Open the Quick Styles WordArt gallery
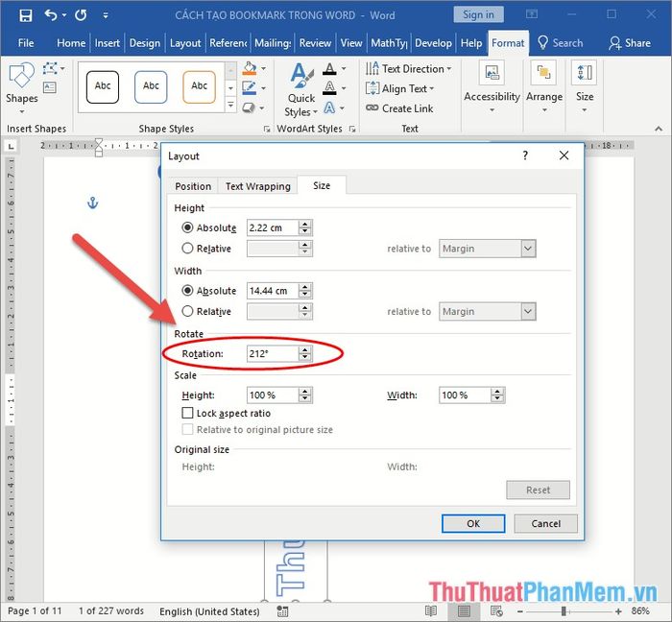The height and width of the screenshot is (622, 672). click(x=301, y=89)
